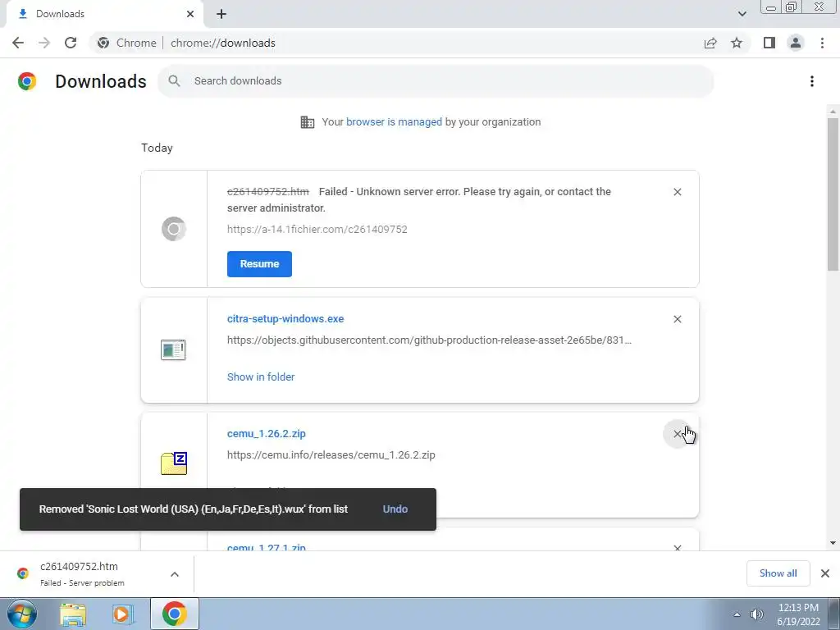This screenshot has height=630, width=840.
Task: Click the volume speaker tray icon
Action: click(x=756, y=614)
